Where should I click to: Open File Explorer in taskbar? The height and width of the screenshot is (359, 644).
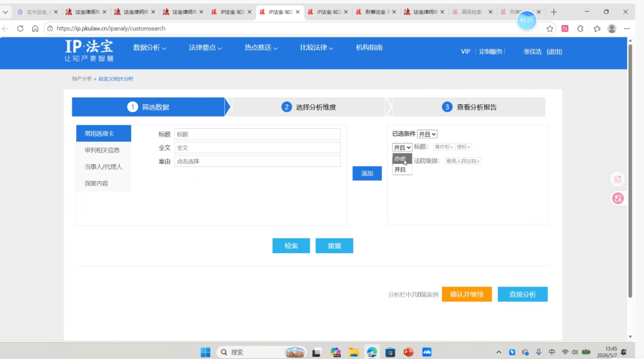pos(354,352)
